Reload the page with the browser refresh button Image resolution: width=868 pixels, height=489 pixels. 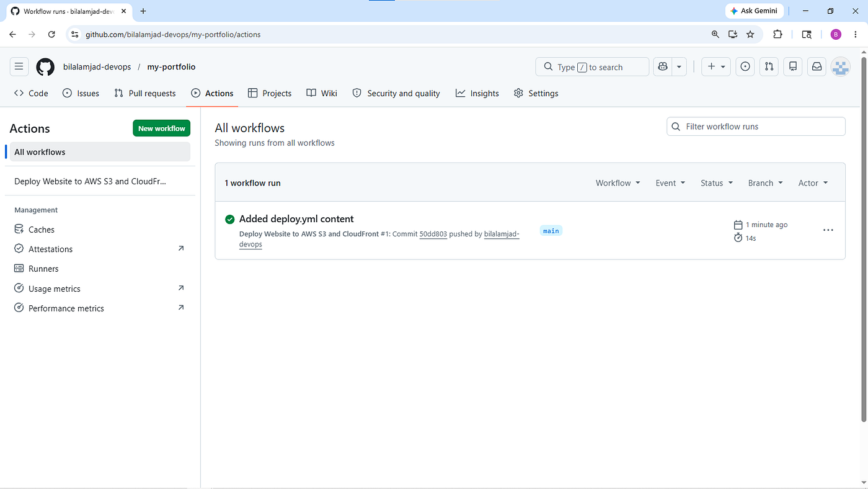(51, 35)
